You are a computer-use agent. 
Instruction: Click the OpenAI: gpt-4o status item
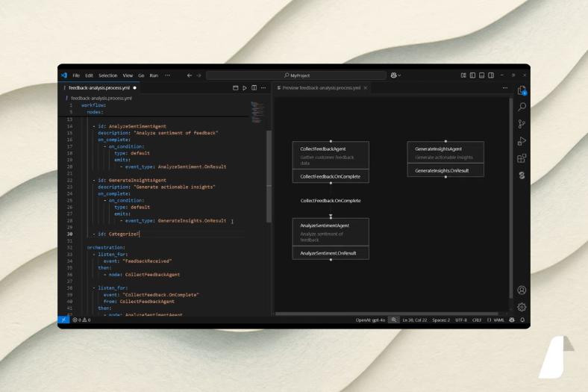tap(369, 320)
